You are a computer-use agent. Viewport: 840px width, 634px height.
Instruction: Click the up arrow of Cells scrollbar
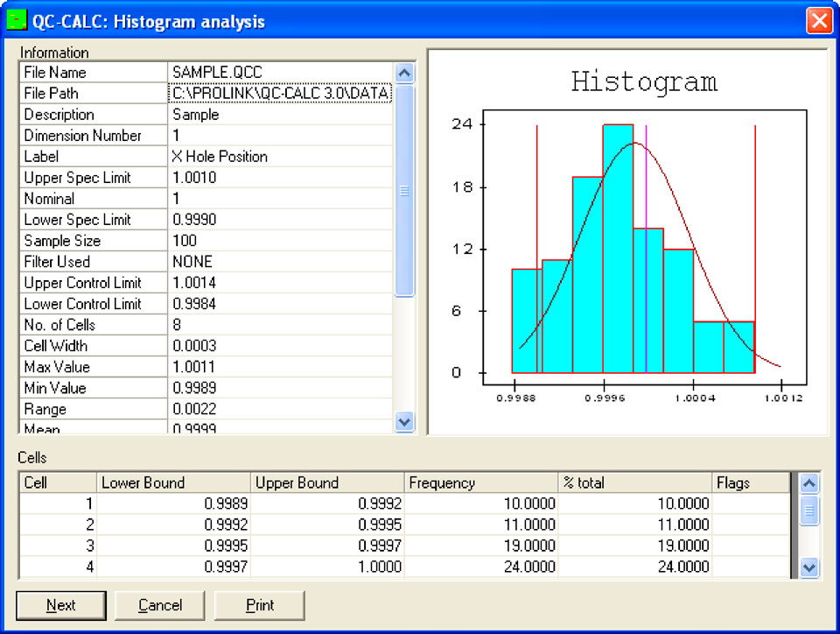[x=809, y=483]
